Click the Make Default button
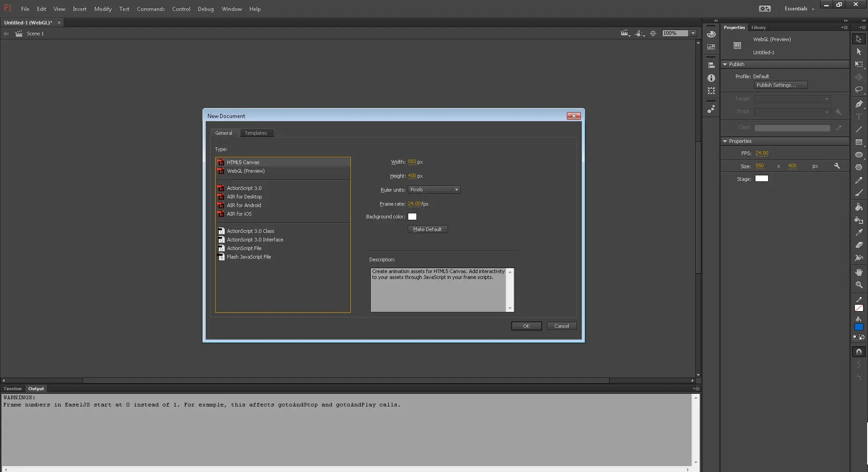Image resolution: width=868 pixels, height=472 pixels. (x=427, y=229)
